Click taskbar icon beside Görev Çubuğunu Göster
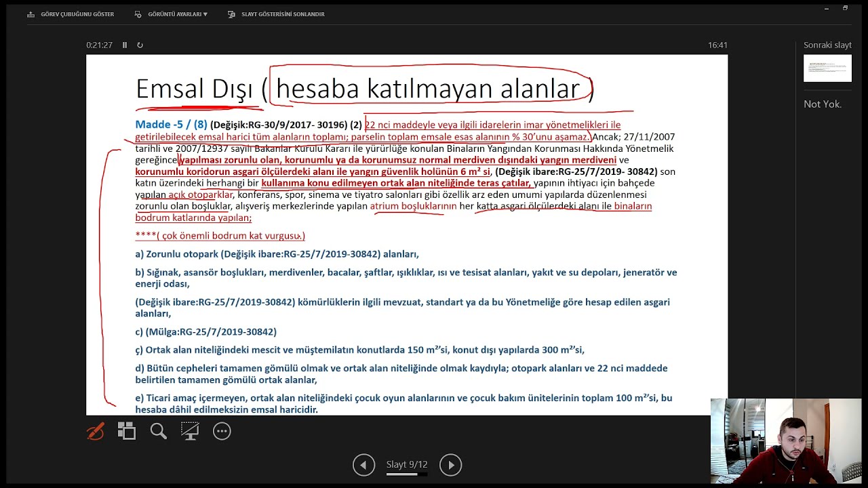Image resolution: width=868 pixels, height=488 pixels. click(x=31, y=14)
